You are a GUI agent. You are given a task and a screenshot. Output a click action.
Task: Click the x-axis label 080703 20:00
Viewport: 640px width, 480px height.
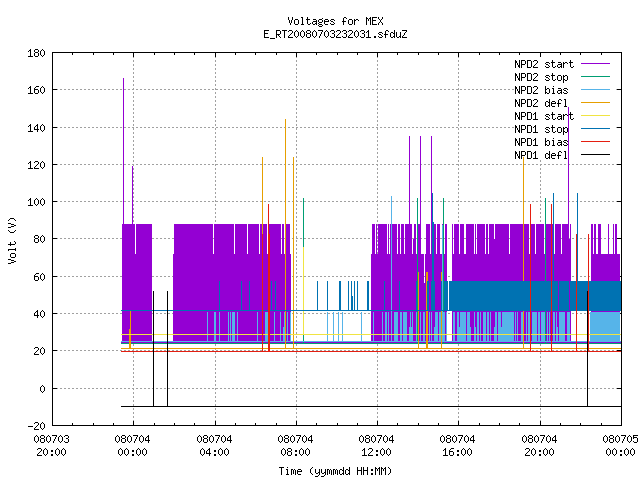[51, 446]
